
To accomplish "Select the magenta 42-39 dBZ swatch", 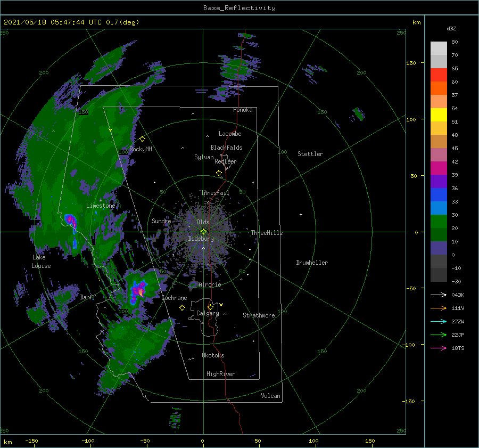I will (x=439, y=168).
